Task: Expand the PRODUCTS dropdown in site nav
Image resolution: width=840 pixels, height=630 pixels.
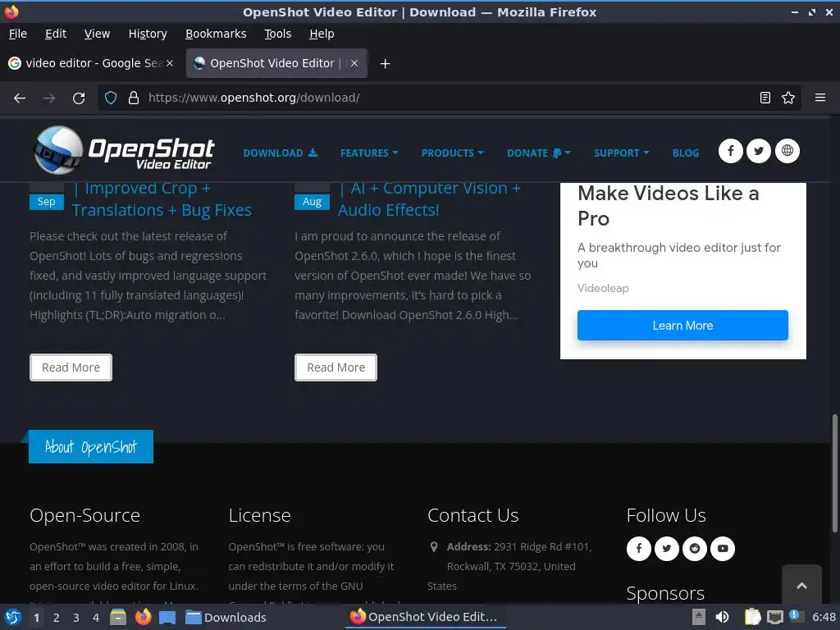Action: [x=452, y=153]
